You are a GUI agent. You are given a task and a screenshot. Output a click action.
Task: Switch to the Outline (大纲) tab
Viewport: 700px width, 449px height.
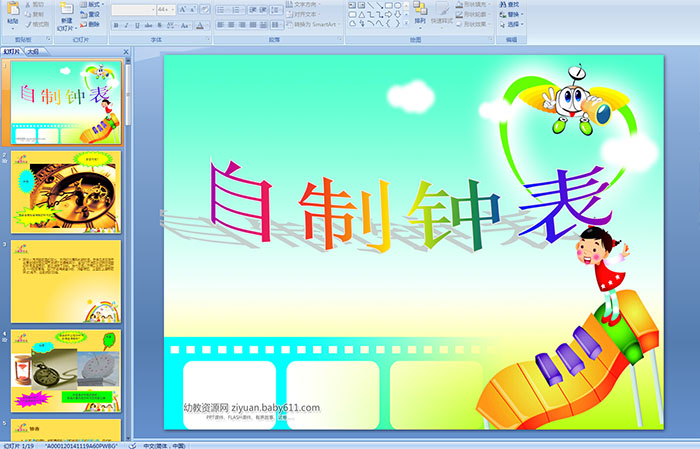click(x=33, y=51)
